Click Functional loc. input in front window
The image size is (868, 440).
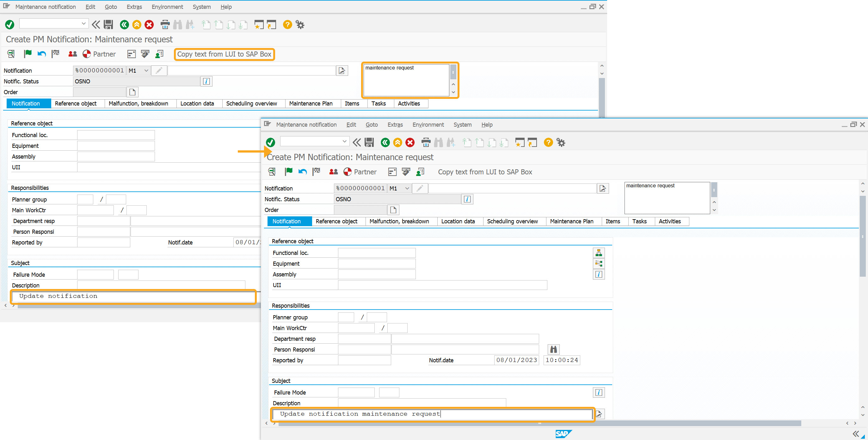(x=377, y=252)
